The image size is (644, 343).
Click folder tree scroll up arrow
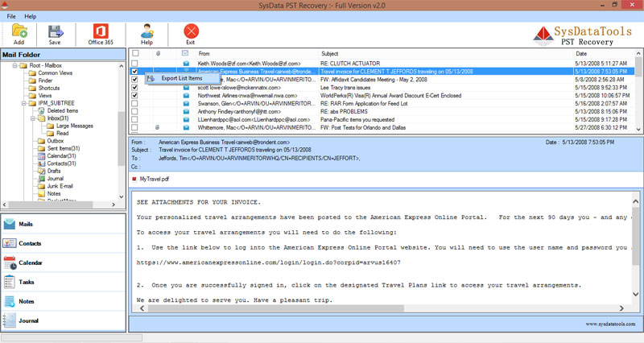click(x=122, y=66)
